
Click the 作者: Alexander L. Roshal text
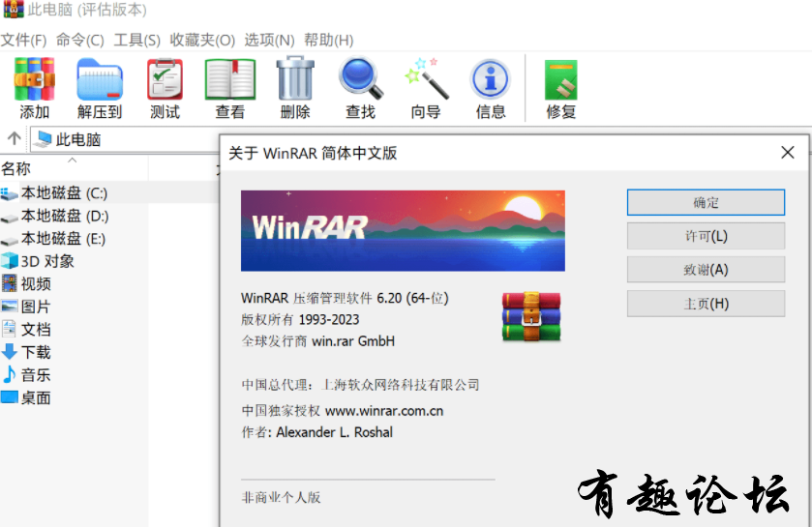[x=316, y=432]
